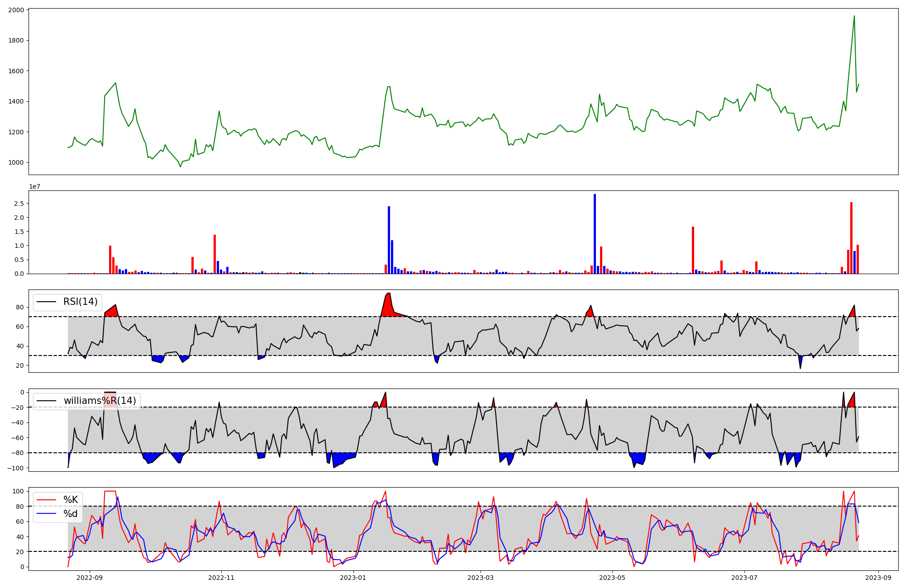This screenshot has width=905, height=588.
Task: Click the williams%R(14) legend label
Action: tap(100, 401)
